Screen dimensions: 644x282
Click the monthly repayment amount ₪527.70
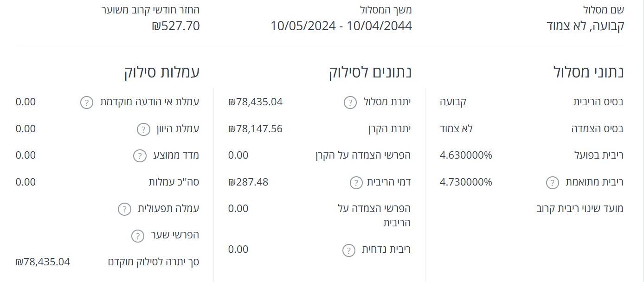click(x=176, y=26)
